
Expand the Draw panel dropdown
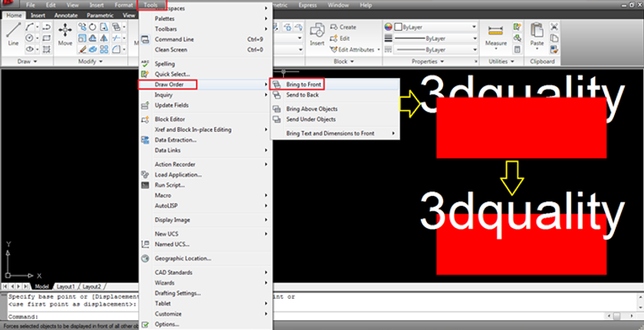tap(28, 61)
